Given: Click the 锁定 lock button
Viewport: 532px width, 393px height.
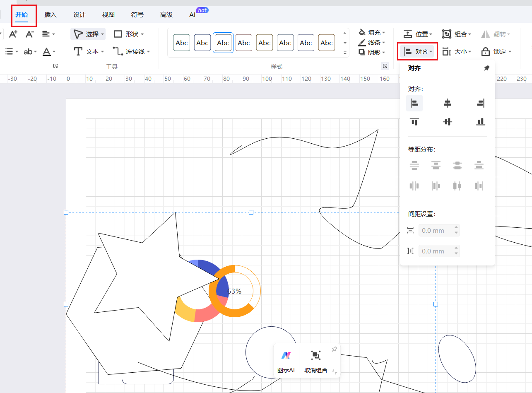Looking at the screenshot, I should tap(496, 52).
